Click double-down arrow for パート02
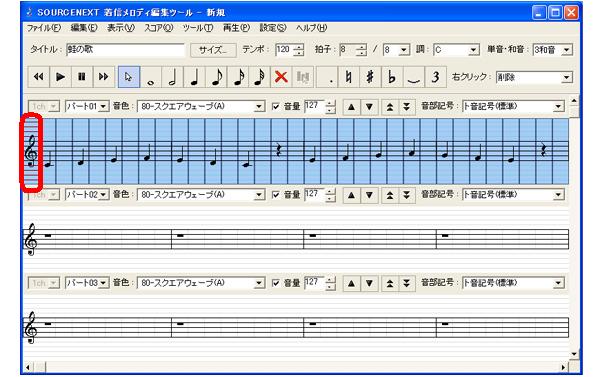 tap(407, 195)
